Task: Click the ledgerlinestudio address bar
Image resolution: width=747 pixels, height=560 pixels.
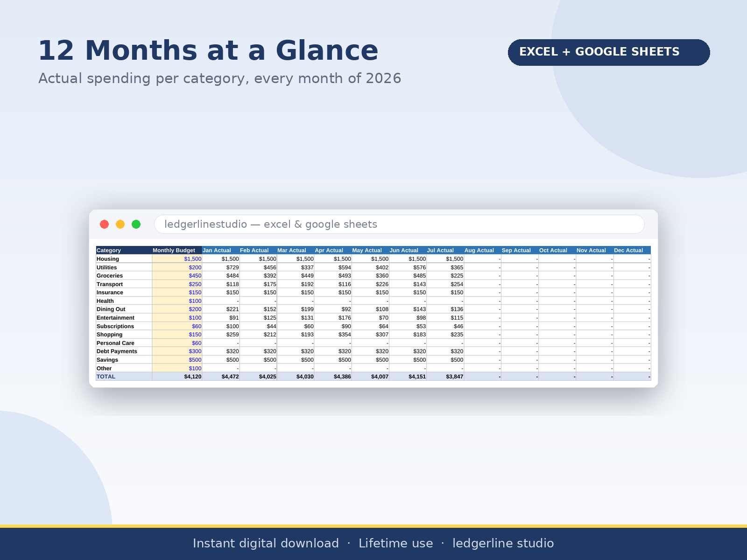Action: [399, 224]
